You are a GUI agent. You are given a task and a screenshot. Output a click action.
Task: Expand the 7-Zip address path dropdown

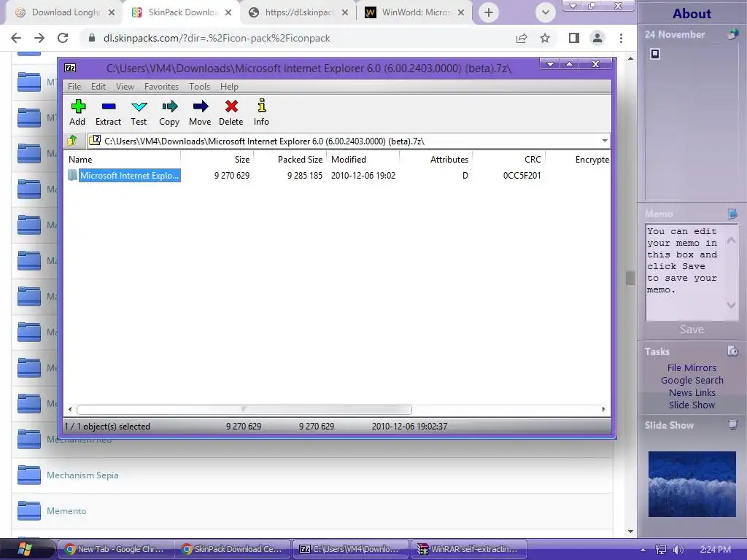pos(605,141)
